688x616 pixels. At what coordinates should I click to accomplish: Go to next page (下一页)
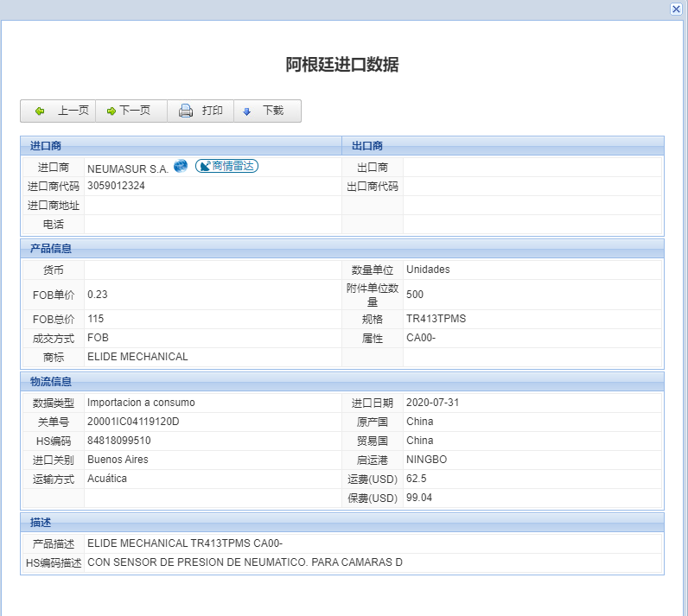(129, 111)
